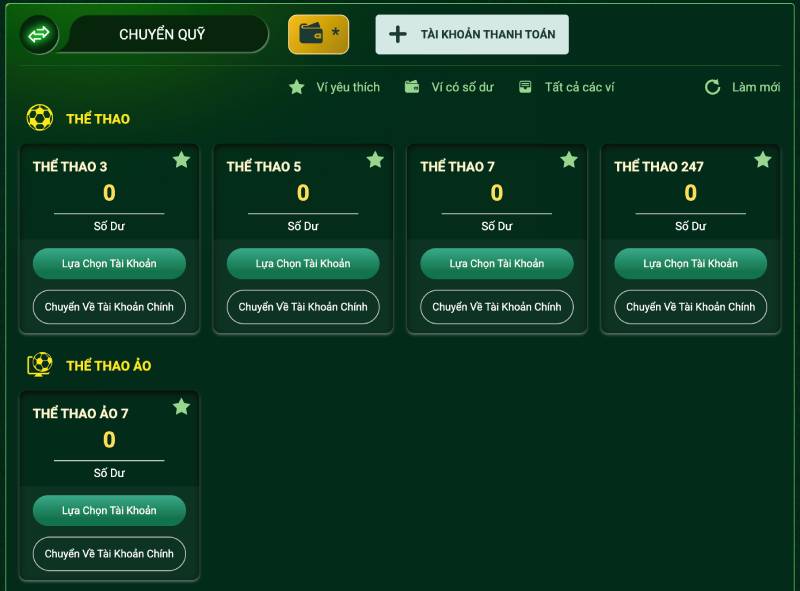Click the 0 balance on Thể Thao Ảo 7
The height and width of the screenshot is (591, 800).
(x=109, y=440)
